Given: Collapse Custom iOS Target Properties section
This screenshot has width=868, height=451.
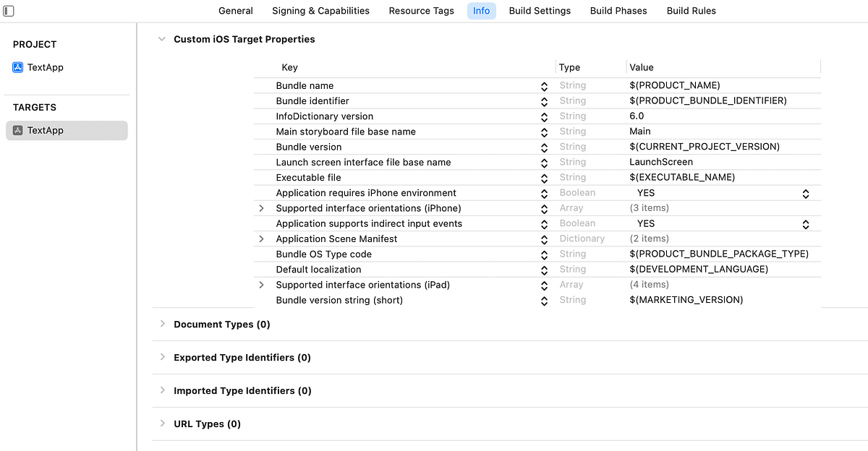Looking at the screenshot, I should tap(161, 39).
